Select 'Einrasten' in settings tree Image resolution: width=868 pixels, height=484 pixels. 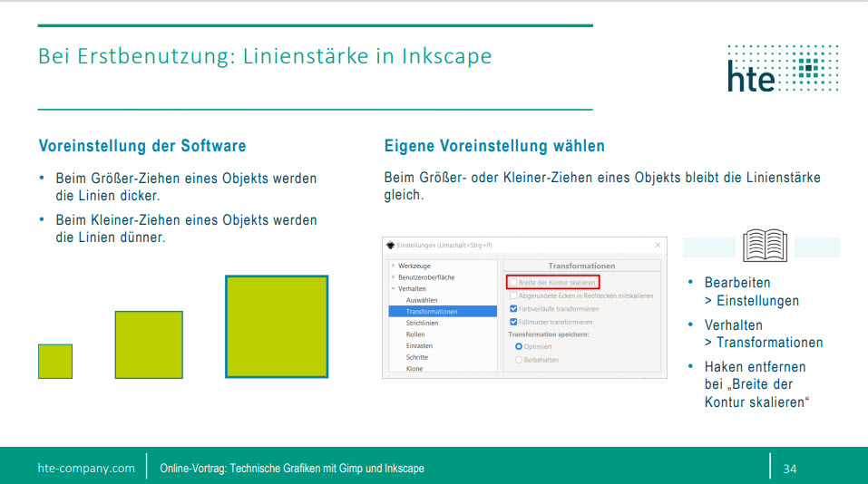[419, 345]
